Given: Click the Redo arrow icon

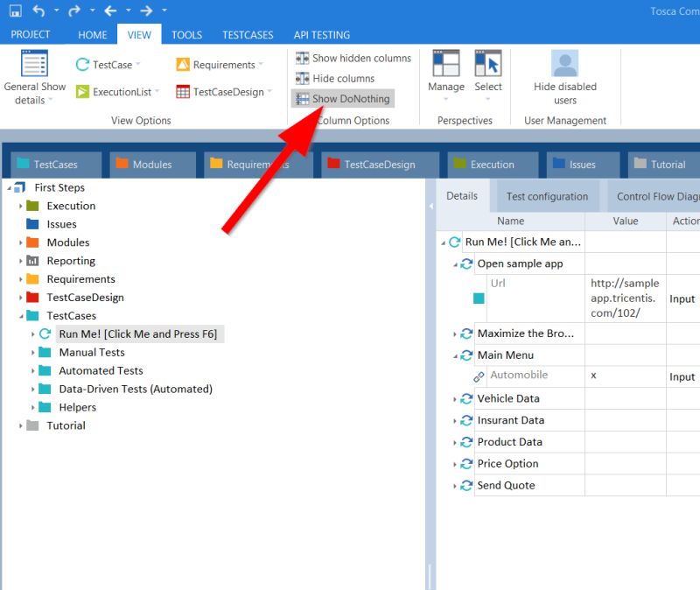Looking at the screenshot, I should (74, 11).
